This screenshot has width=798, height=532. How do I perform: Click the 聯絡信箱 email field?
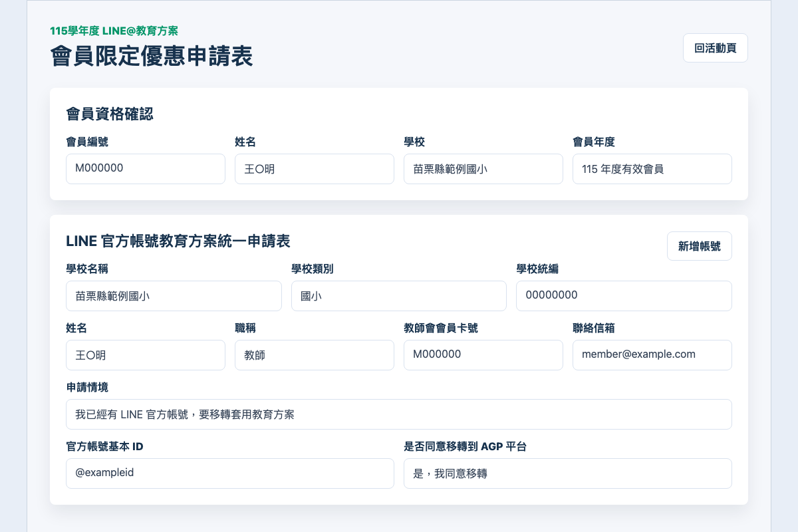point(652,355)
